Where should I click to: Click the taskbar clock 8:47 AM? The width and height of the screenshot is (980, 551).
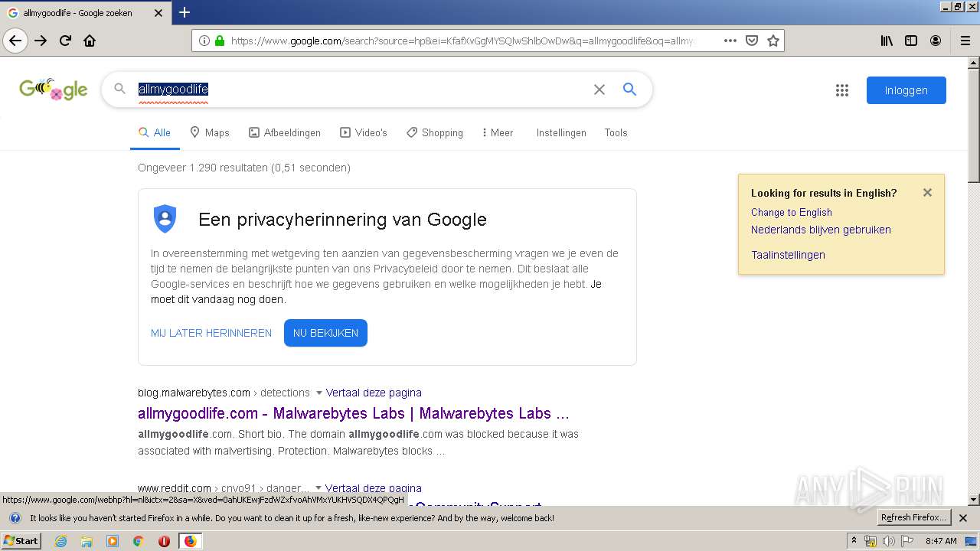tap(941, 541)
